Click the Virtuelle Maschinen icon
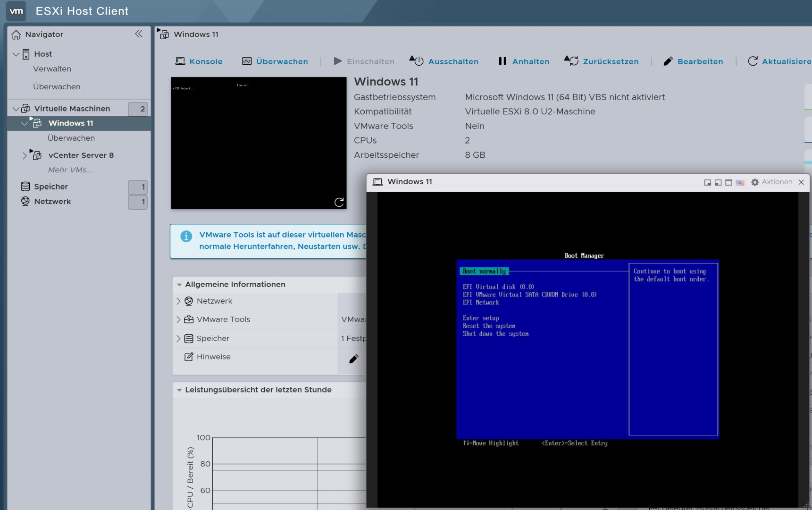This screenshot has height=510, width=812. pyautogui.click(x=25, y=108)
